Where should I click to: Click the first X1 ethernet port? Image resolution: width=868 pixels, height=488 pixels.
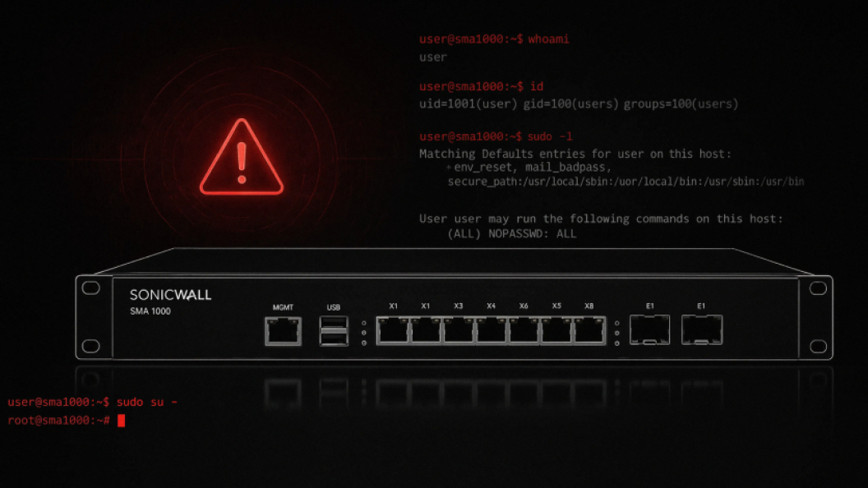coord(393,330)
